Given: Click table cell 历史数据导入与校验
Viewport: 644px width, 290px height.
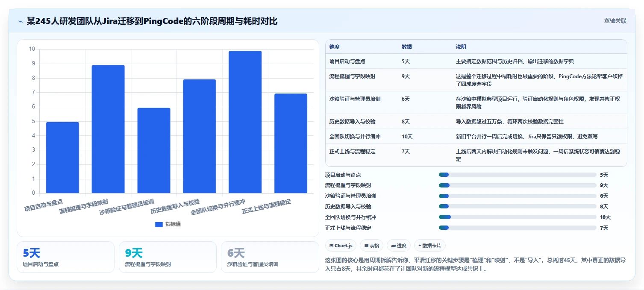Looking at the screenshot, I should coord(352,122).
